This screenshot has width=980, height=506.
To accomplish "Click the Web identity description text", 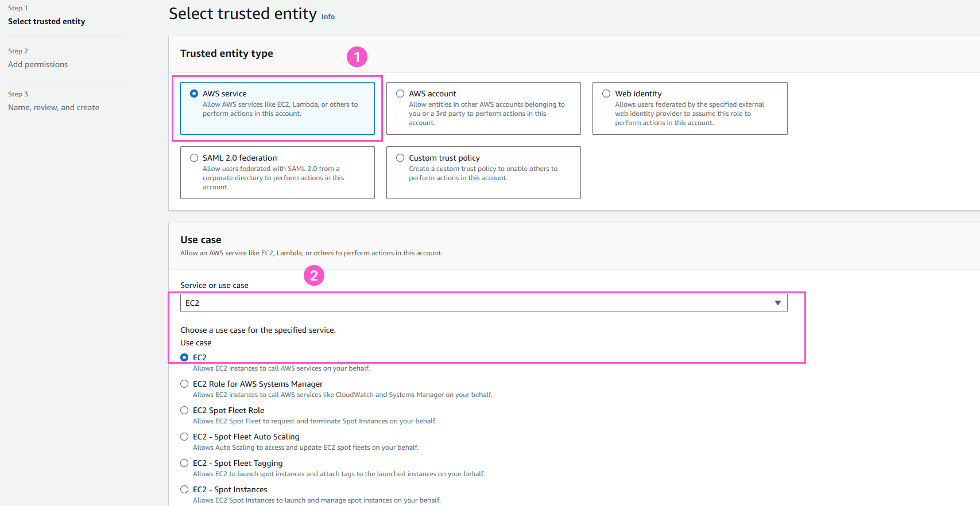I will (x=690, y=114).
